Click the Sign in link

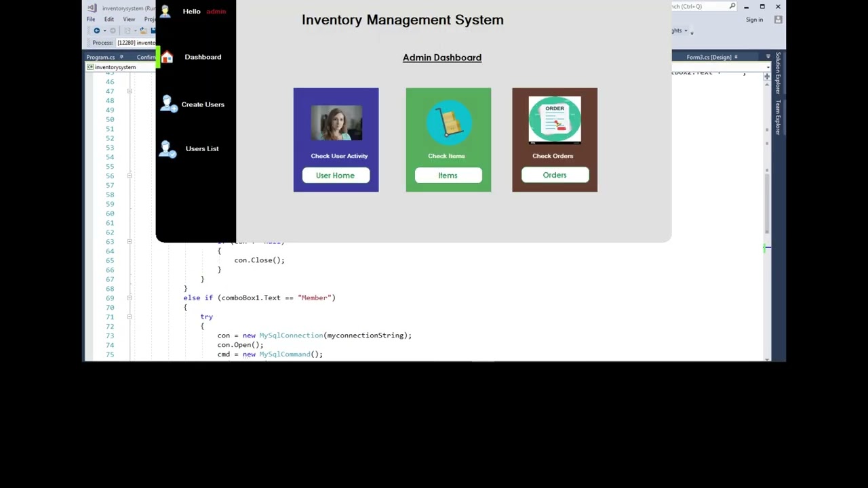click(754, 20)
